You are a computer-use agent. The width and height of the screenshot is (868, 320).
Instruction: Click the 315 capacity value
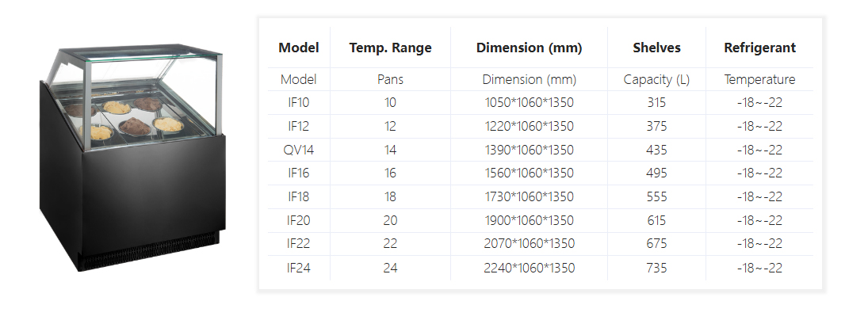pos(656,102)
